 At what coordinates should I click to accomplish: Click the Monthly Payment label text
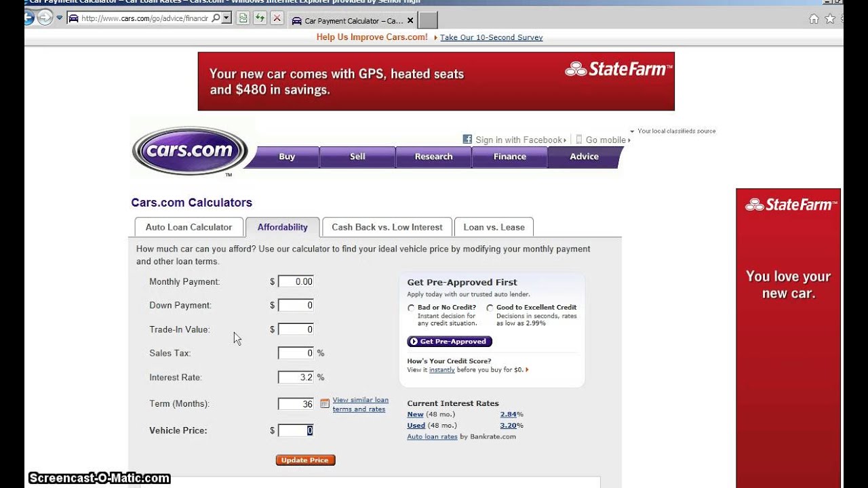tap(184, 281)
